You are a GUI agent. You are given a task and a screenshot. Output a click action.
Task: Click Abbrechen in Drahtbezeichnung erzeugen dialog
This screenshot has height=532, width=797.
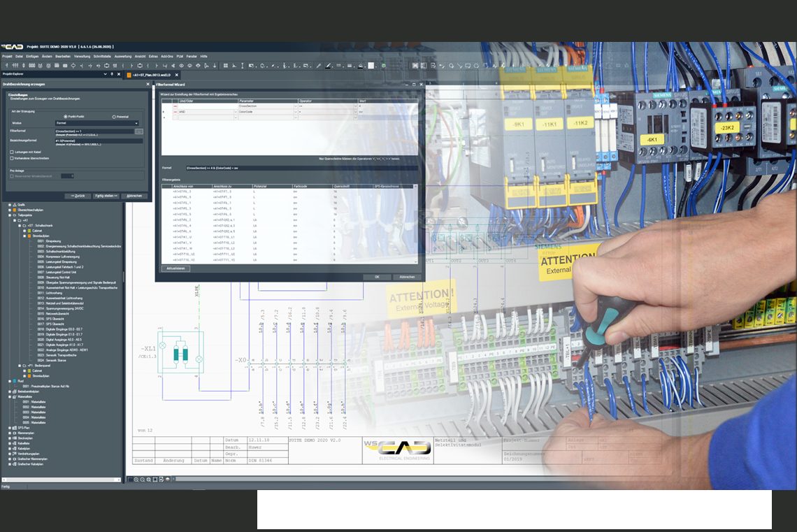(x=134, y=196)
